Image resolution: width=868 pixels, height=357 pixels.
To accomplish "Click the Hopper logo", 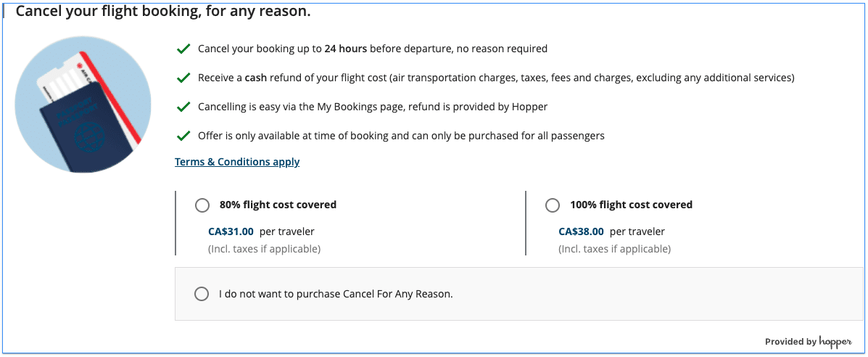I will tap(835, 341).
